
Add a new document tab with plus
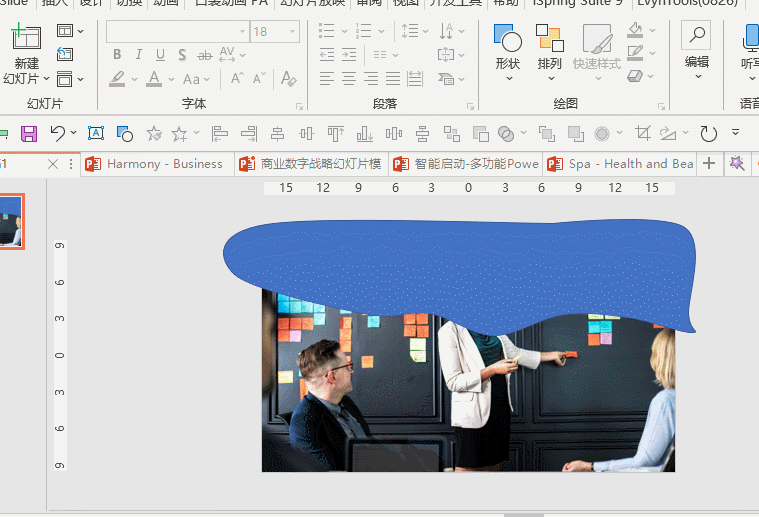[709, 164]
